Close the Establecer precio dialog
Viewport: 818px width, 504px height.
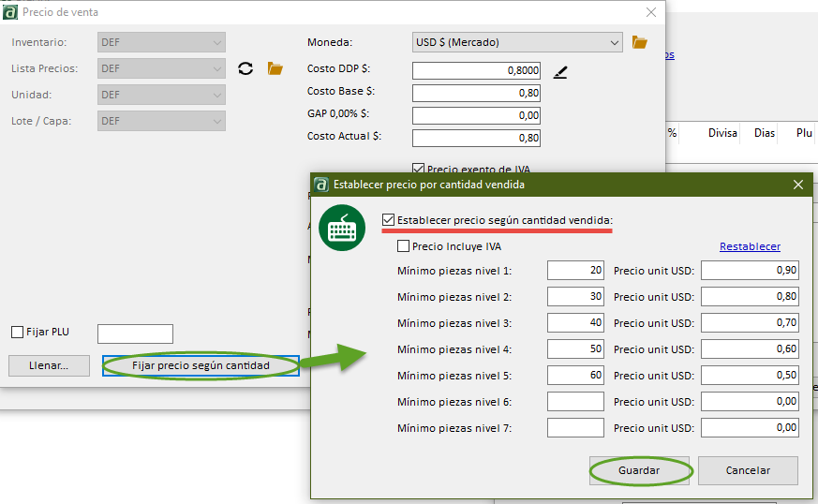798,185
